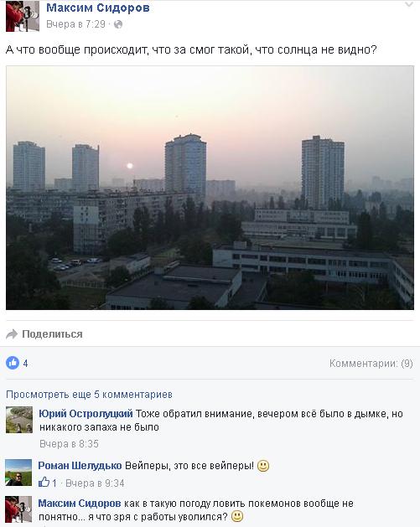
Task: Click the blue like reaction icon
Action: click(x=13, y=363)
